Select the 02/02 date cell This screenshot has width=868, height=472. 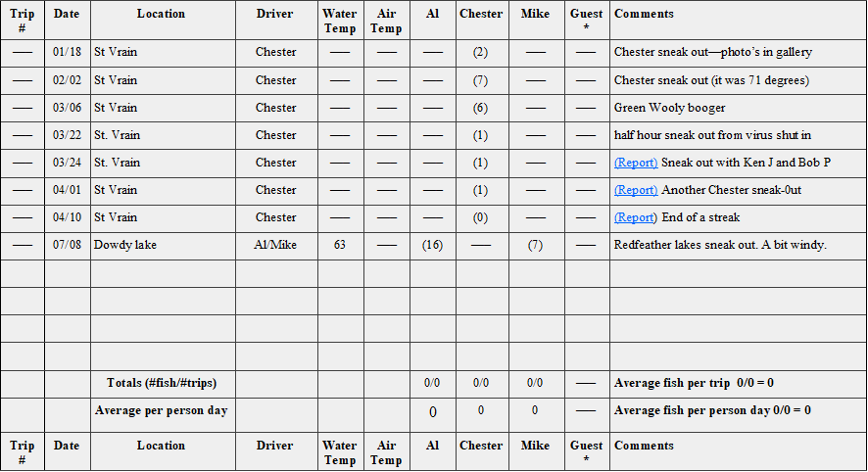coord(67,80)
